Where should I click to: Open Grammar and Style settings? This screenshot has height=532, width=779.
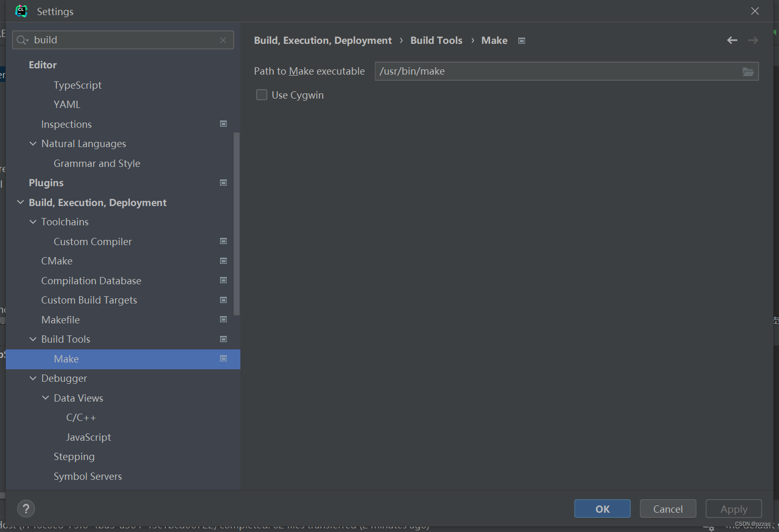coord(97,163)
